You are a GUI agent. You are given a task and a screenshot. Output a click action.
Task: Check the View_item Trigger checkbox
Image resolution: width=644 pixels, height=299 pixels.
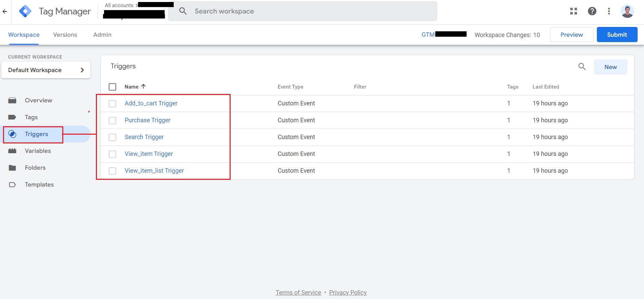tap(112, 154)
